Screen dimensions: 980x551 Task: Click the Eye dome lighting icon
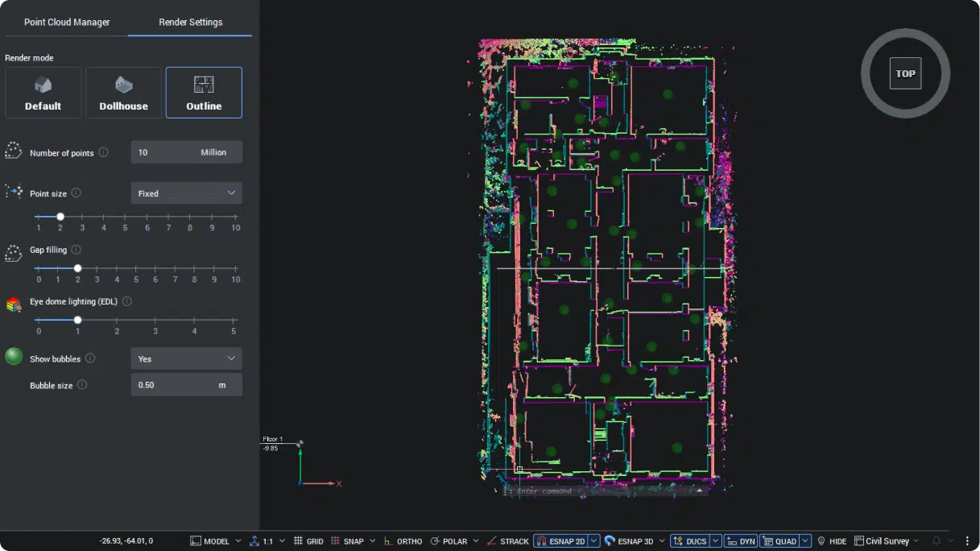[x=13, y=304]
